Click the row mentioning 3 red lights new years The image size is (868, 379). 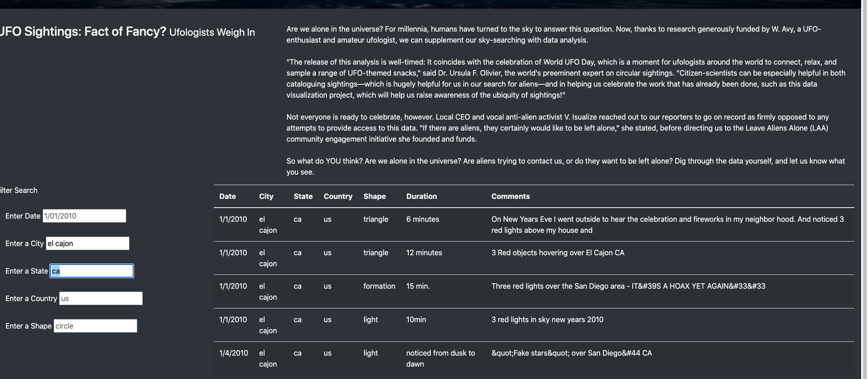[x=458, y=325]
